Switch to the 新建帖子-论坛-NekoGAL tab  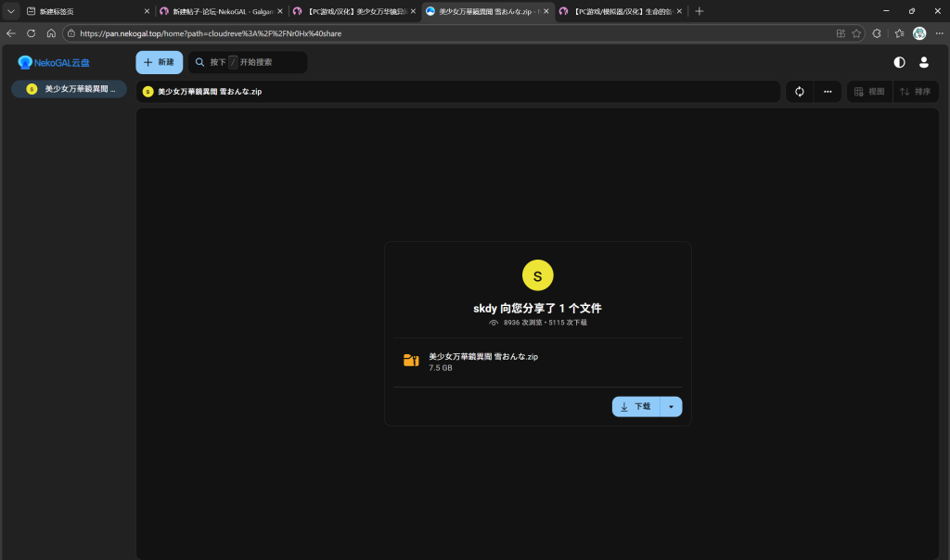point(218,11)
